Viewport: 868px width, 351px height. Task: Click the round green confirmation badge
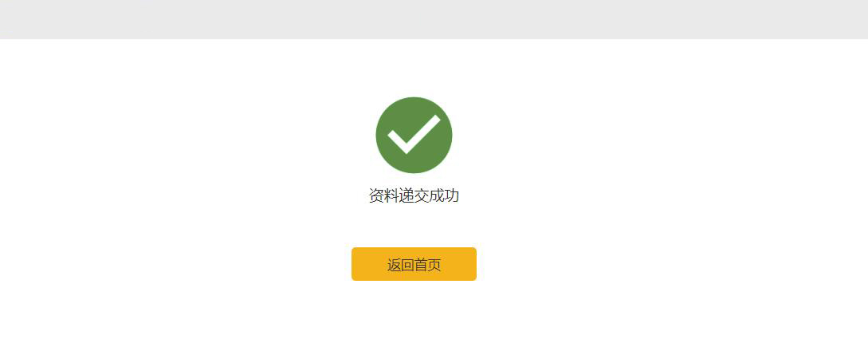pos(414,135)
